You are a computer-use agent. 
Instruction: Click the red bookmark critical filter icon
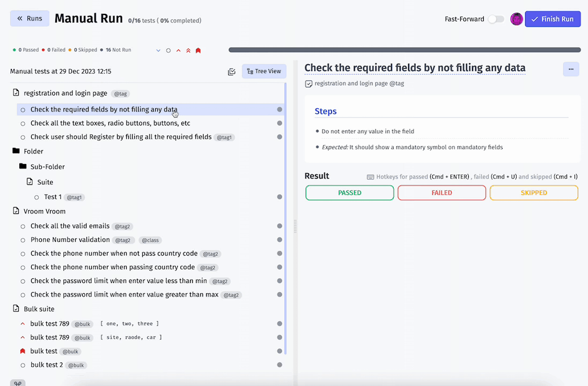pyautogui.click(x=199, y=50)
